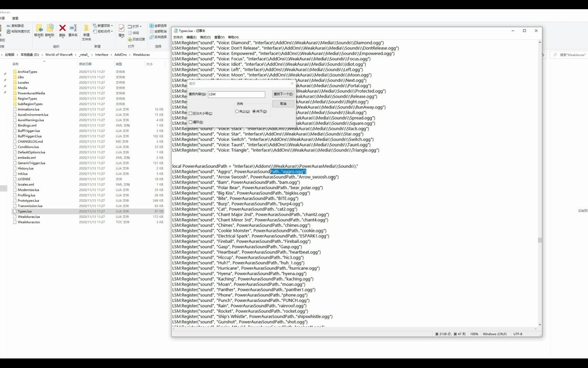Click the Move to (移动到) icon
This screenshot has height=368, width=588.
tap(39, 28)
